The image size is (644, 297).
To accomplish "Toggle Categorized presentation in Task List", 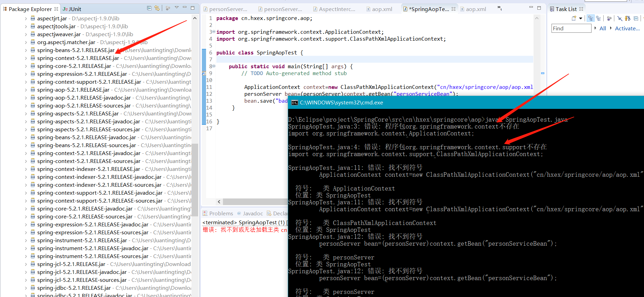I will click(x=591, y=19).
